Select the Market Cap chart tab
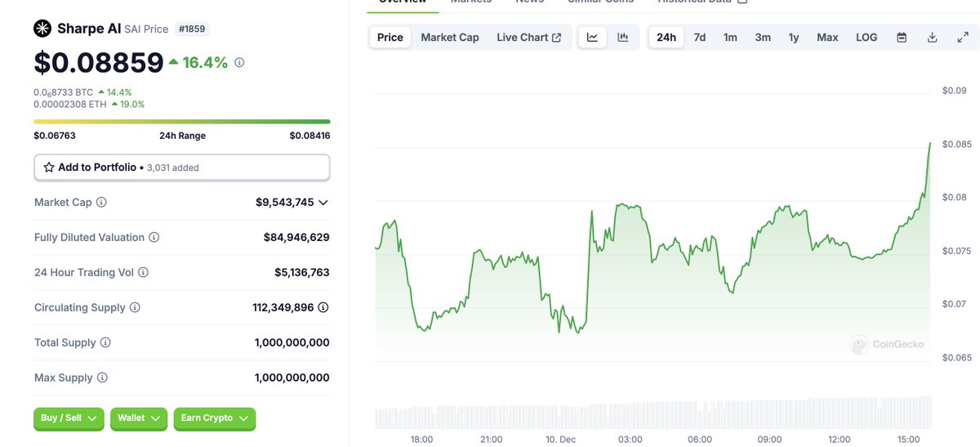 [x=450, y=38]
